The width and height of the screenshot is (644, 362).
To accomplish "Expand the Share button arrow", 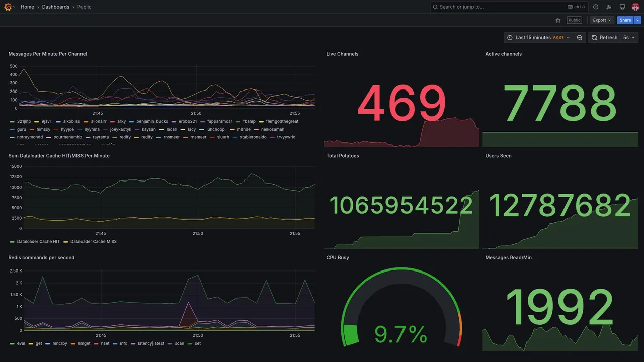I will click(x=638, y=20).
